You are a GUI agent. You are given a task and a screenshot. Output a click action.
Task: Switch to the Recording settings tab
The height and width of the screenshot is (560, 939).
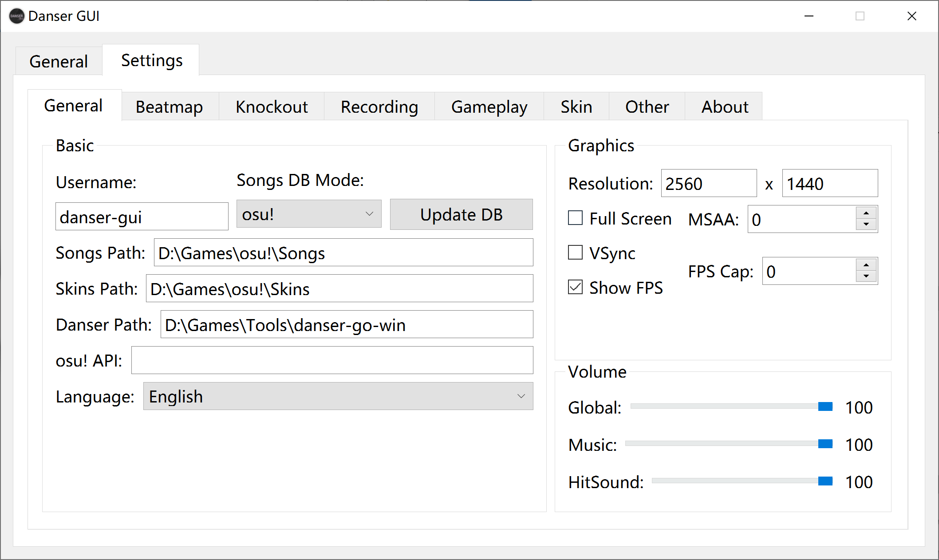point(379,107)
